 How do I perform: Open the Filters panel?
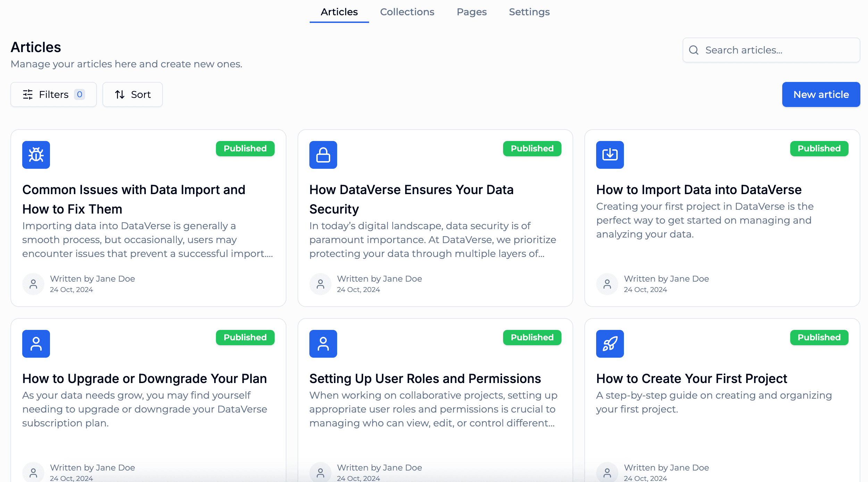[53, 94]
